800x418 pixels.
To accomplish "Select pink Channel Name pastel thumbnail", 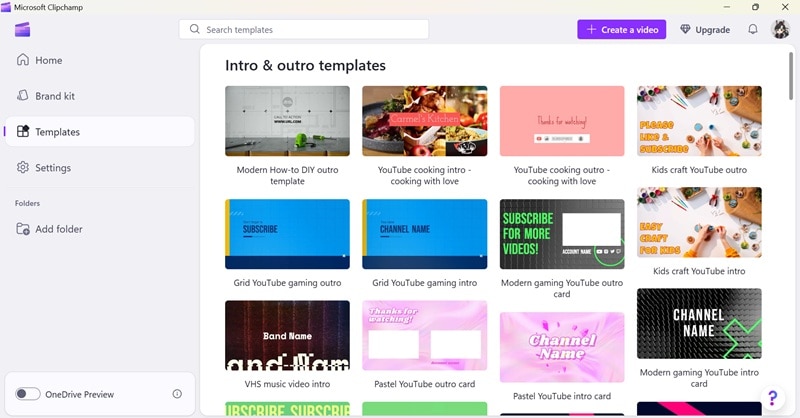I will point(562,347).
